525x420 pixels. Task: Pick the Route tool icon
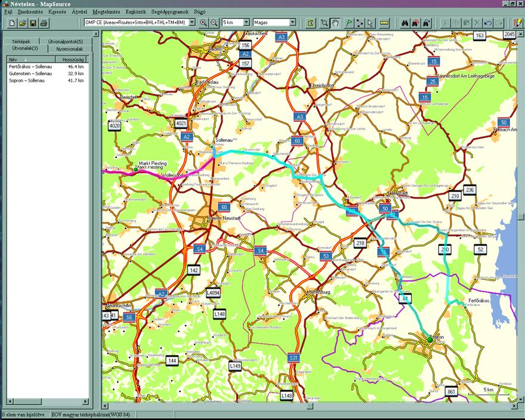360,23
